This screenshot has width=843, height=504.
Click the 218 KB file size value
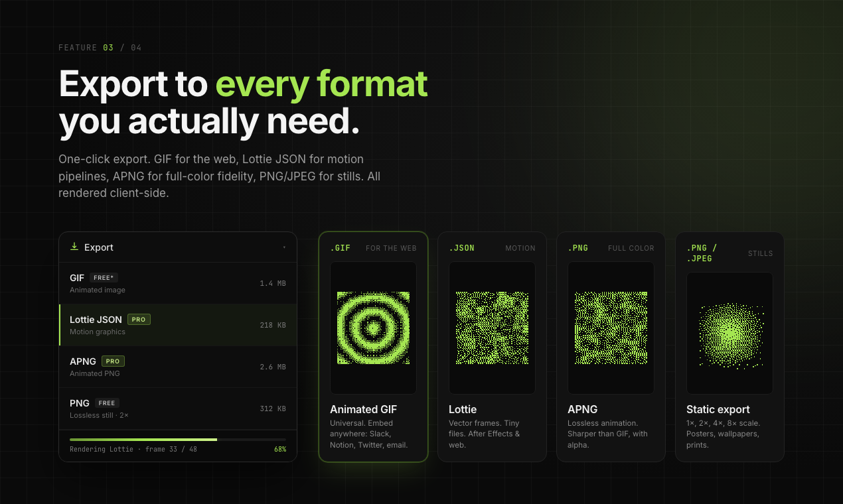273,325
